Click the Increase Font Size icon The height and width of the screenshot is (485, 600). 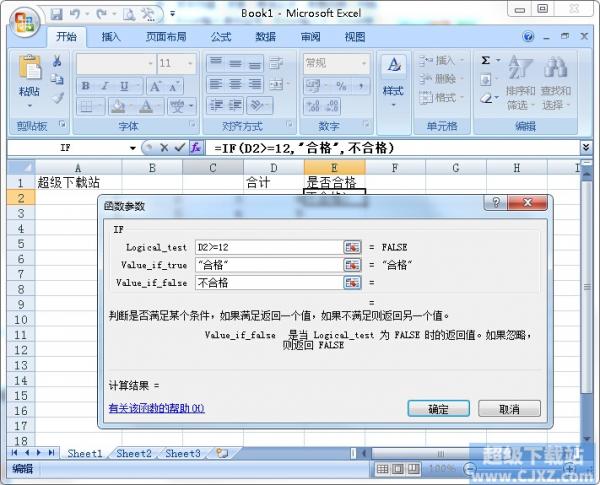(x=155, y=86)
